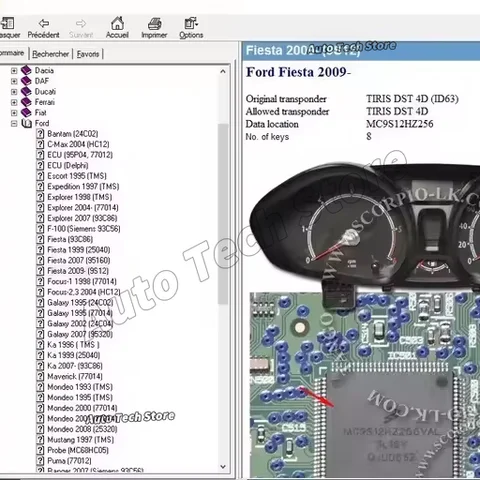The width and height of the screenshot is (480, 480).
Task: Switch to the Favoris tab
Action: tap(88, 54)
